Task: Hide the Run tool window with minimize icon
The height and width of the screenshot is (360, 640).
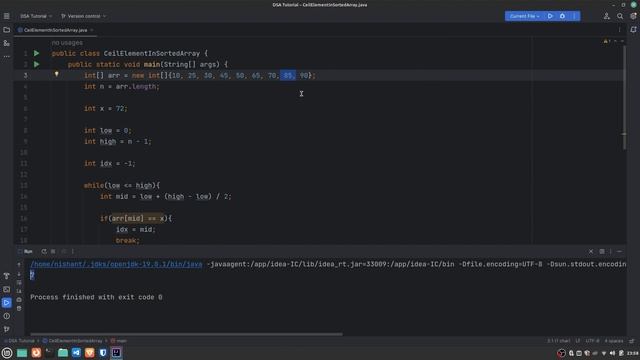Action: coord(619,251)
